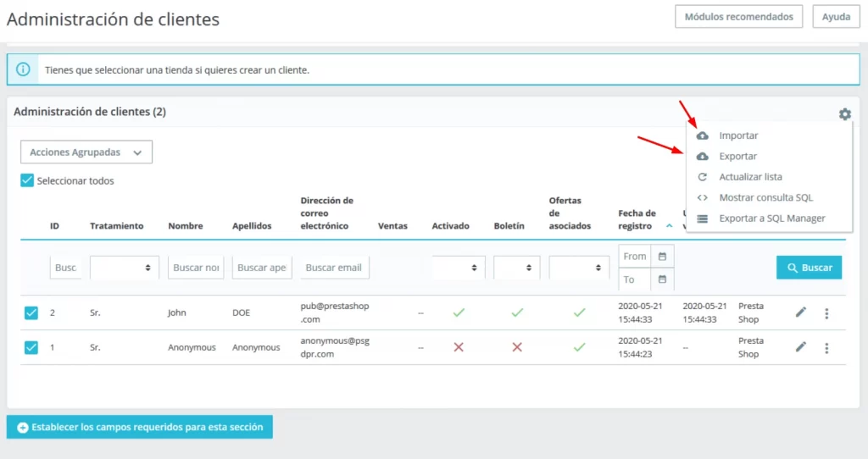Open the Acciones Agrupadas dropdown

(x=86, y=152)
